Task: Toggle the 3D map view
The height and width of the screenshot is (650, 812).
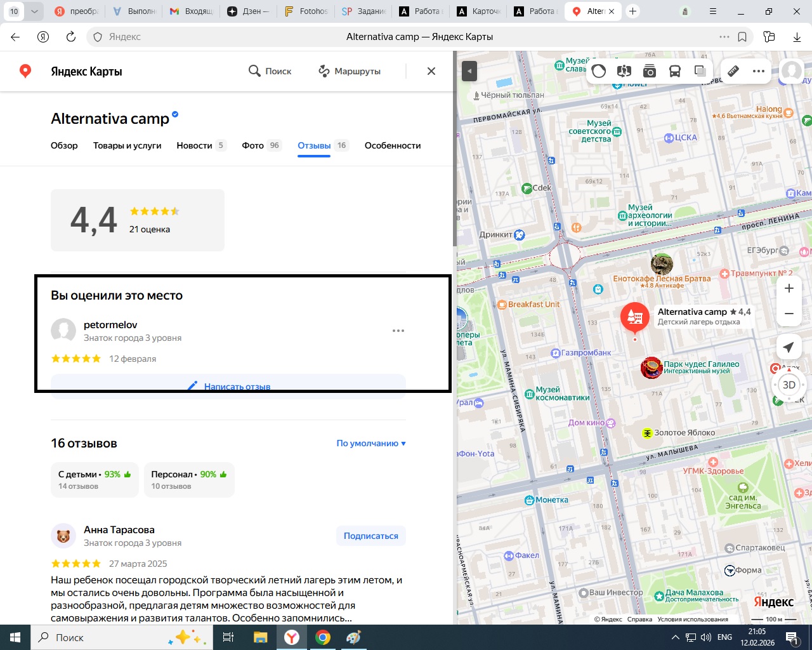Action: coord(789,385)
